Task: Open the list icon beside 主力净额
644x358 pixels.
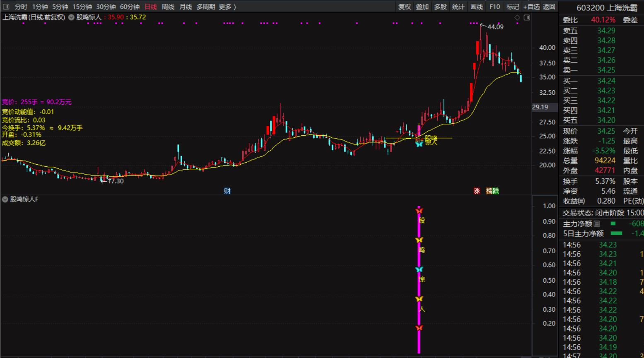Action: tap(597, 224)
